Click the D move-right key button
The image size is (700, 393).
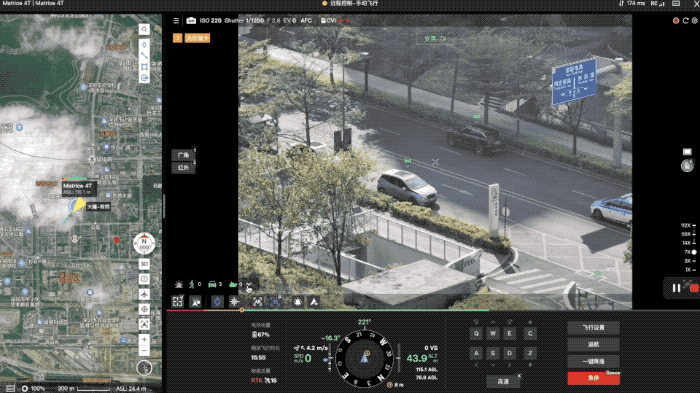(x=509, y=353)
